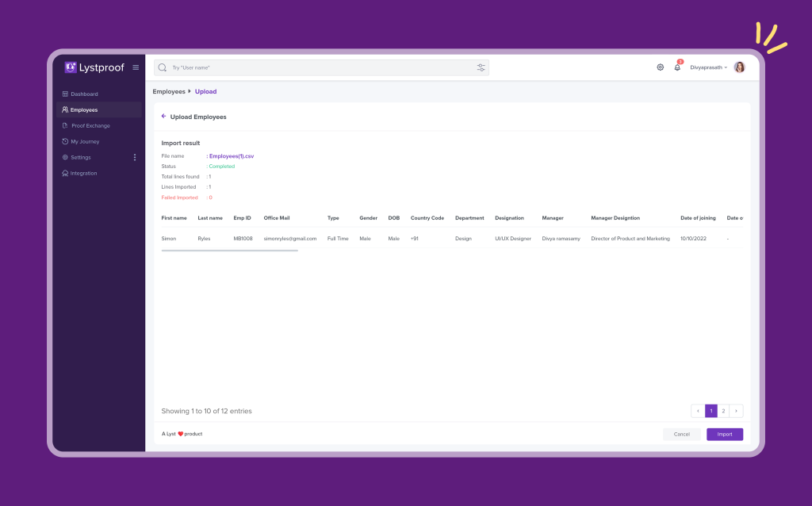
Task: Select My Journey in the sidebar
Action: [x=85, y=141]
